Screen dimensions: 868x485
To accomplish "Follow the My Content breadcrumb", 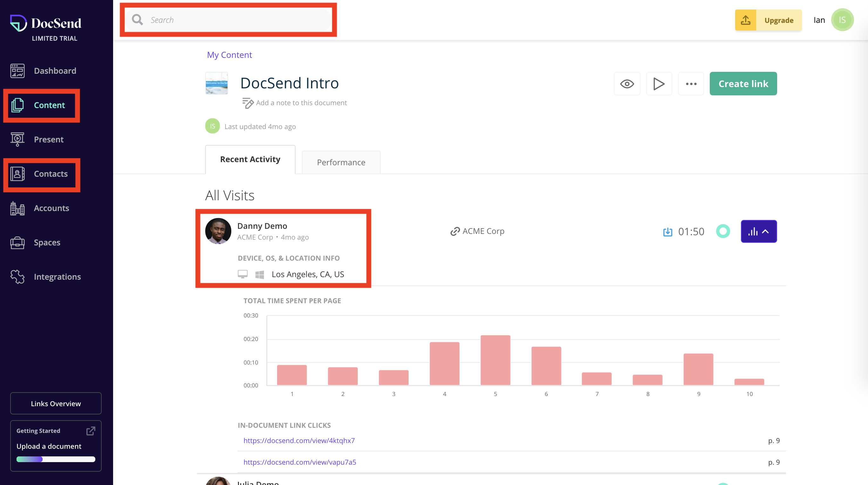I will coord(229,55).
